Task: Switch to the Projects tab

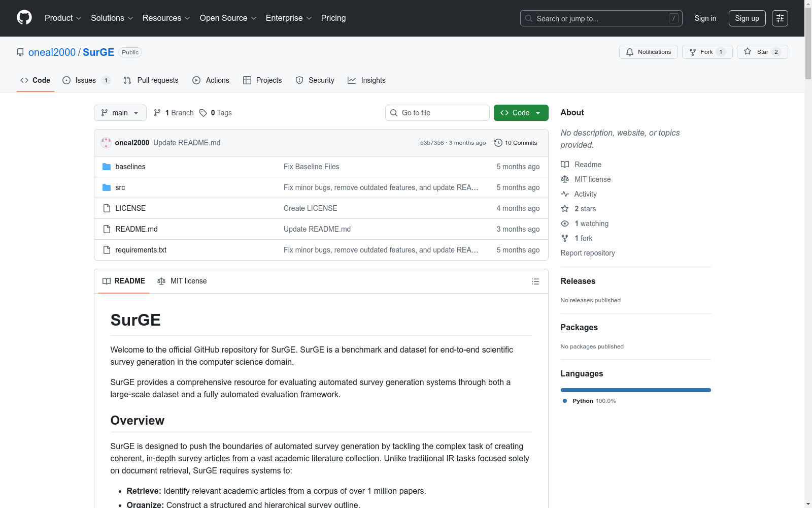Action: point(262,80)
